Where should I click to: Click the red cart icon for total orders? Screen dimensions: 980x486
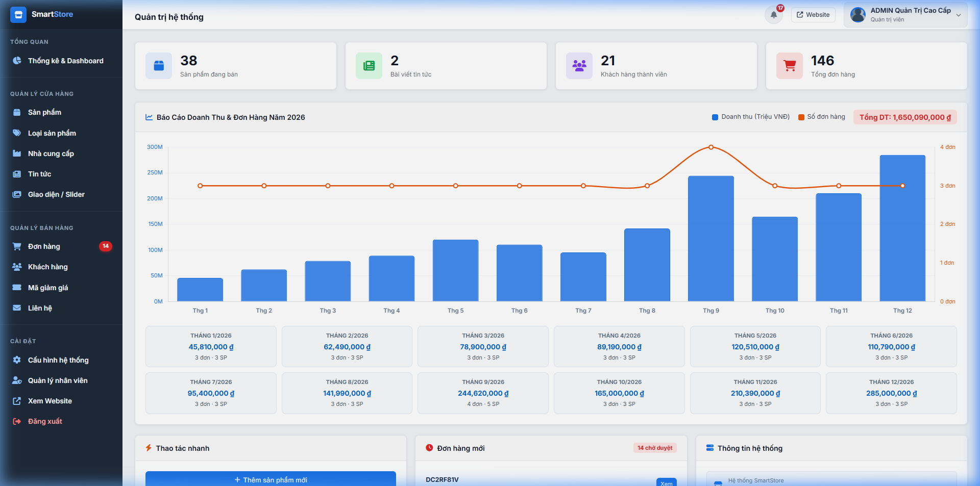(790, 66)
